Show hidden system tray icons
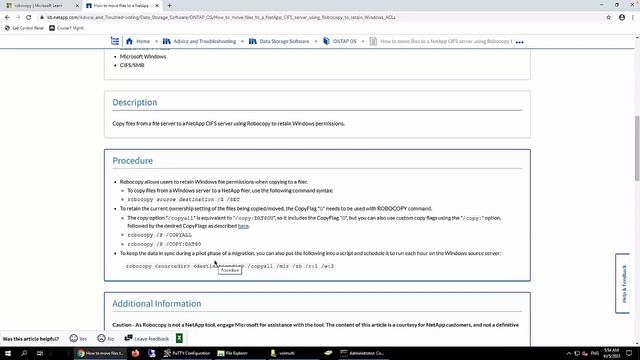 [x=569, y=353]
